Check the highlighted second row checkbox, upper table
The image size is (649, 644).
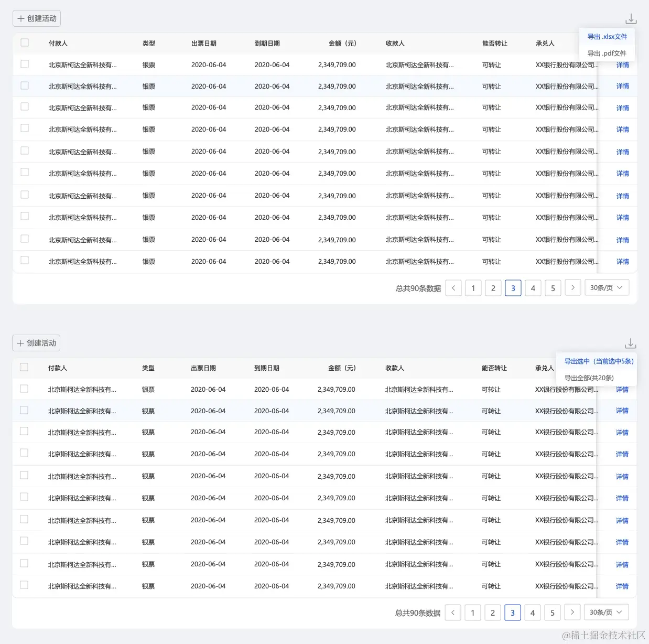pyautogui.click(x=25, y=85)
